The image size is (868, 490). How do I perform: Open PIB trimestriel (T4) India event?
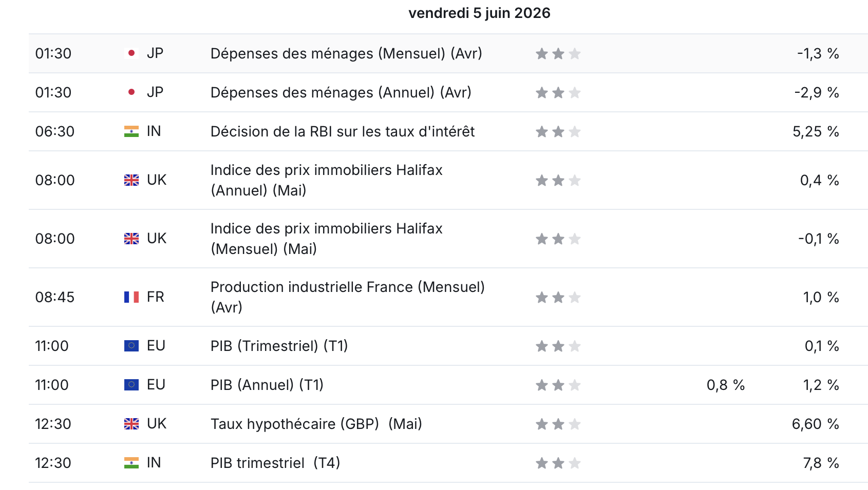(x=275, y=463)
